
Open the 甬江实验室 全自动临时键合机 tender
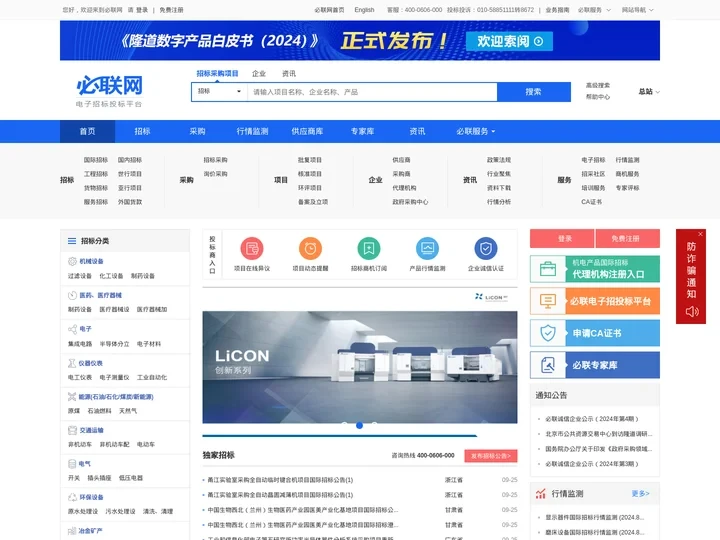280,480
